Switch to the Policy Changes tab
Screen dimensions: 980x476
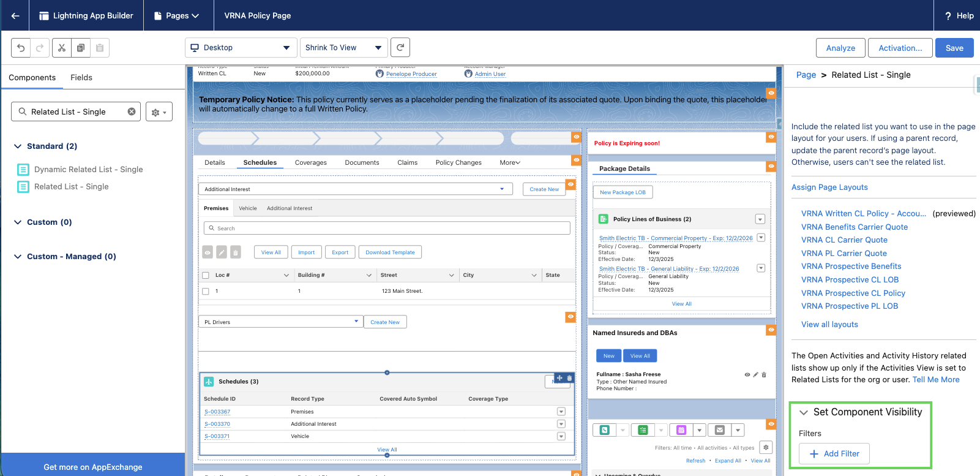click(x=458, y=163)
